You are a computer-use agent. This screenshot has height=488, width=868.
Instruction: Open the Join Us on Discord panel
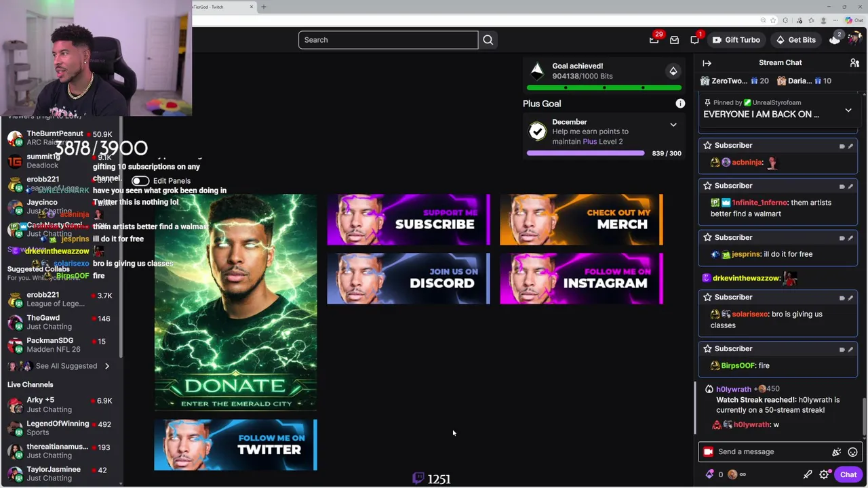coord(408,279)
